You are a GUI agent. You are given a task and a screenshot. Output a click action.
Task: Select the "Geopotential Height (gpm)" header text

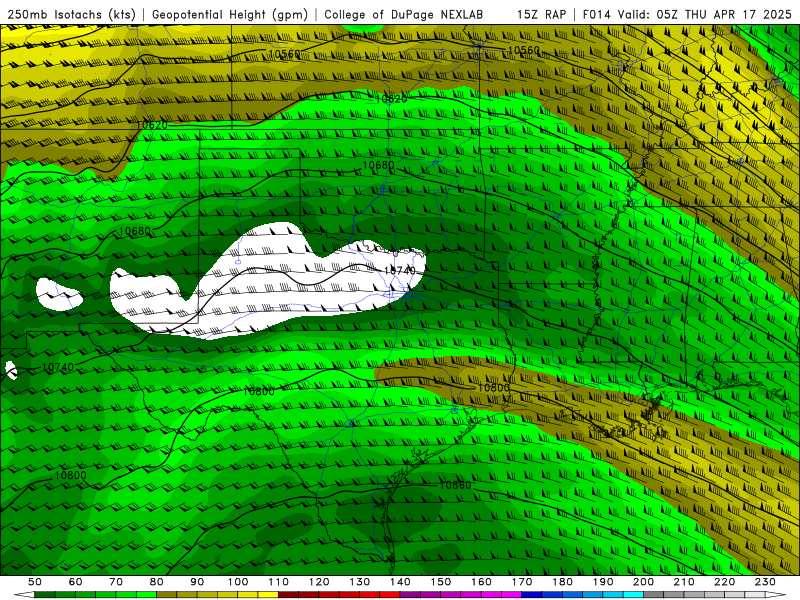[230, 14]
